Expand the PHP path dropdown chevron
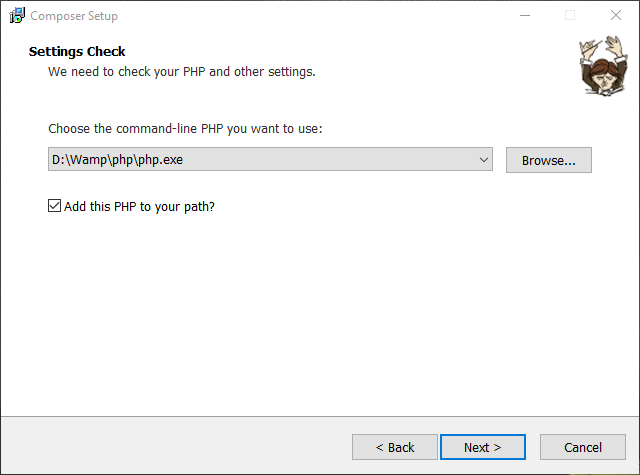Viewport: 640px width, 475px height. (484, 160)
